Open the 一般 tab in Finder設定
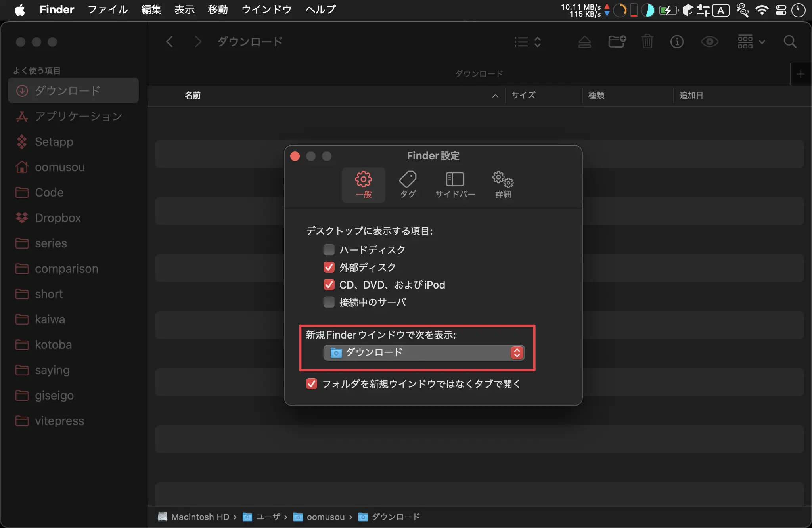Viewport: 812px width, 528px height. pos(364,185)
